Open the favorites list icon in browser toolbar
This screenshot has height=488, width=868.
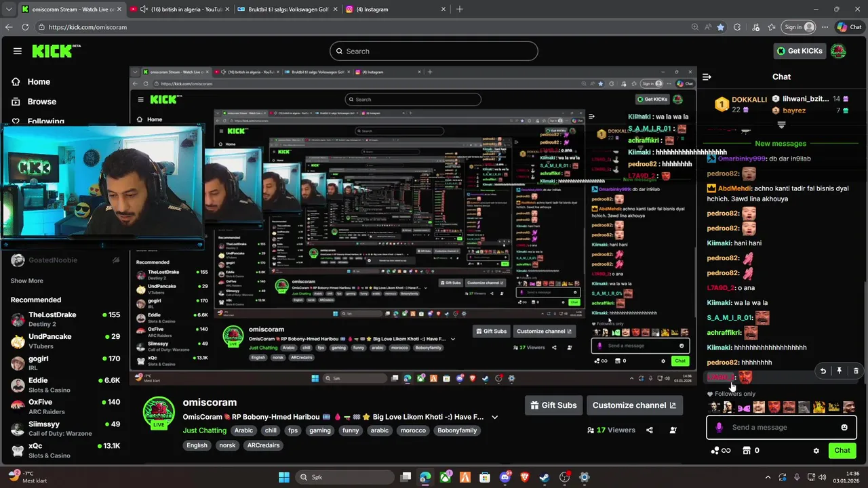click(x=772, y=27)
